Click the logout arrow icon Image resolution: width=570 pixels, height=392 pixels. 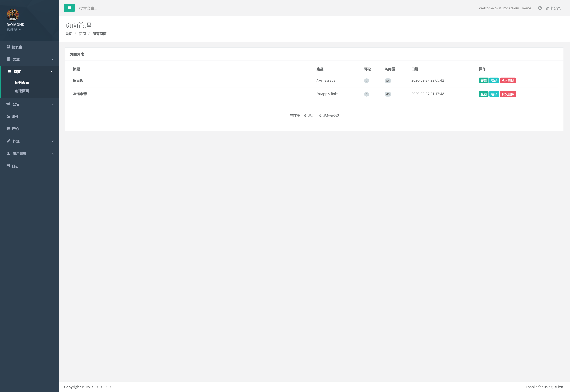tap(540, 8)
